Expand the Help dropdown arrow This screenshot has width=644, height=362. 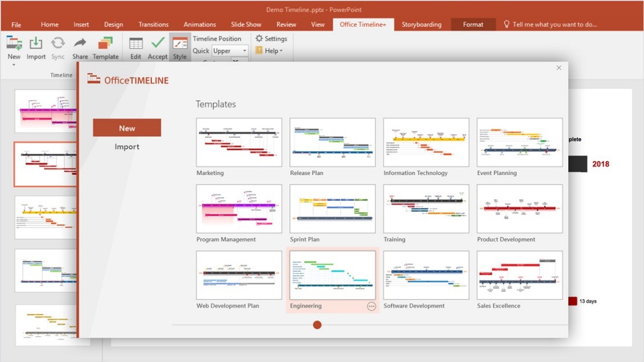point(281,51)
